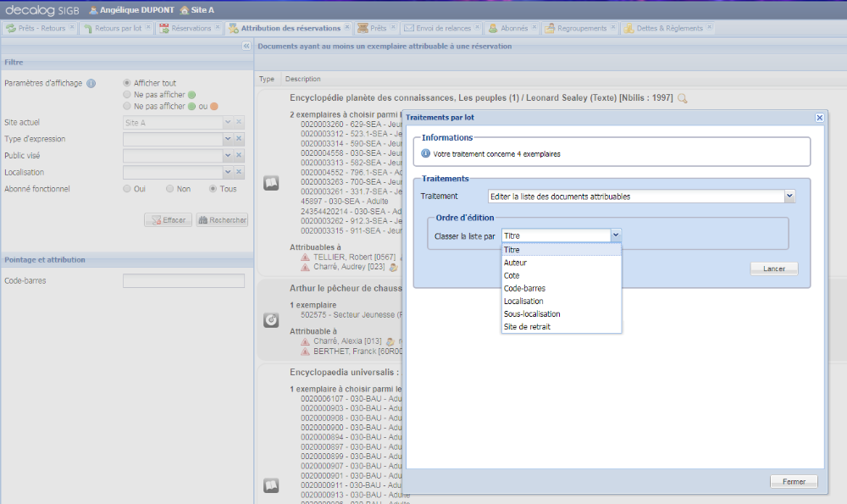Click the warning triangle beside TELLIER, Robert
This screenshot has height=504, width=847.
tap(305, 257)
